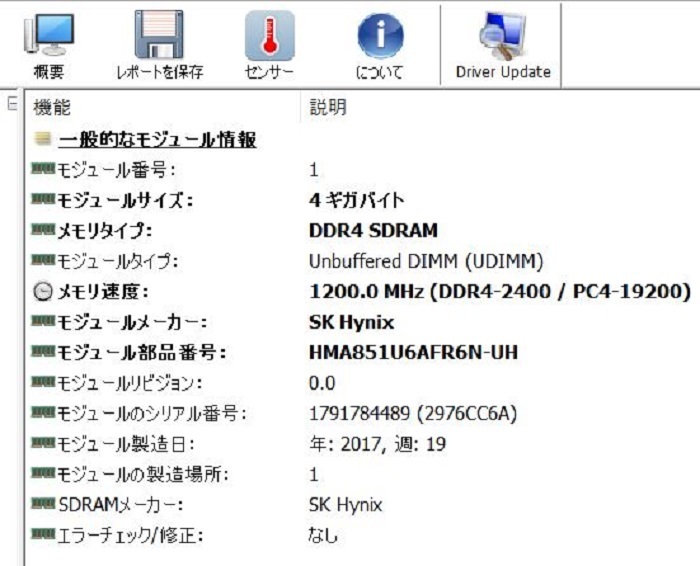Image resolution: width=700 pixels, height=566 pixels.
Task: Click memory chip icon beside モジュールタイプ
Action: pyautogui.click(x=43, y=259)
